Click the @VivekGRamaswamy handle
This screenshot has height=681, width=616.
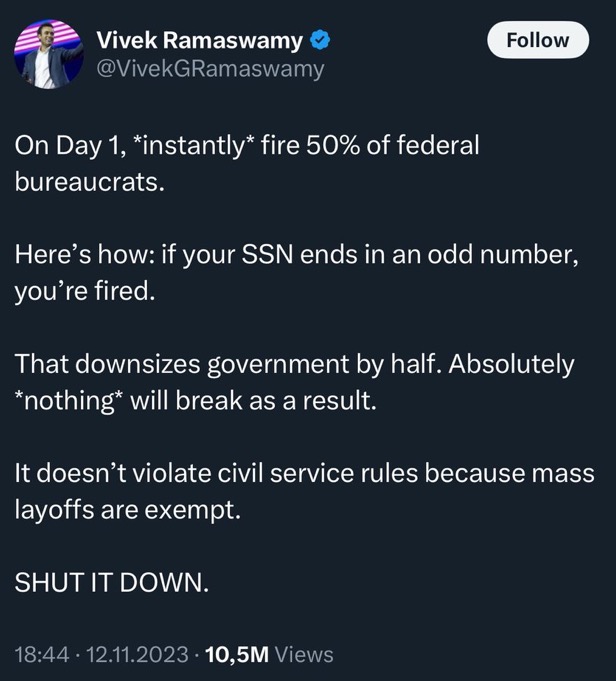[210, 69]
